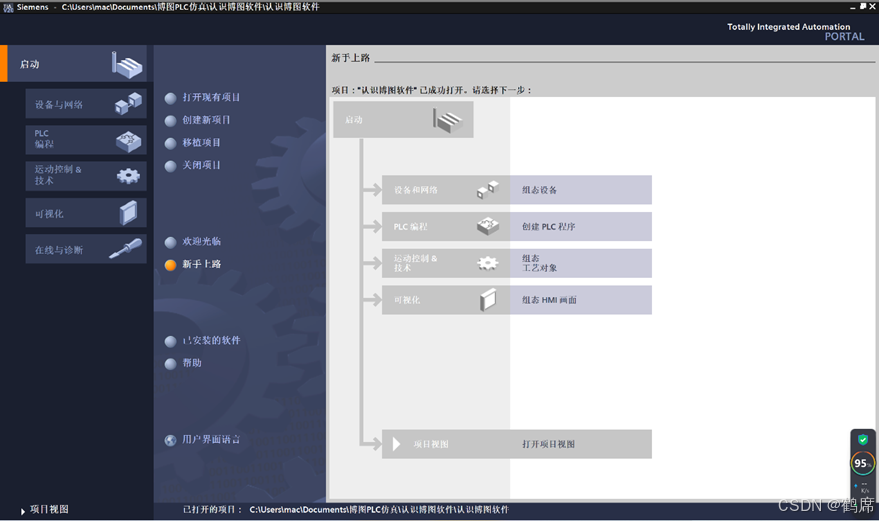Open the 用户界面语言 setting

click(x=211, y=440)
